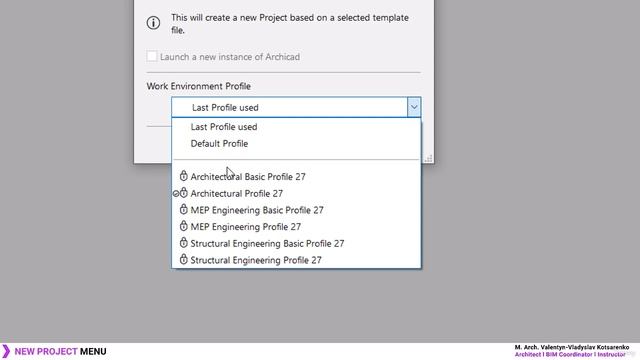Click the active-profile marker left of Architectural Profile 27

176,194
